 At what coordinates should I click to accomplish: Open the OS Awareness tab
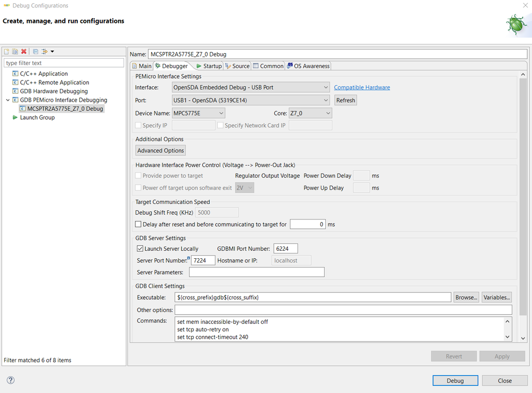pyautogui.click(x=308, y=66)
